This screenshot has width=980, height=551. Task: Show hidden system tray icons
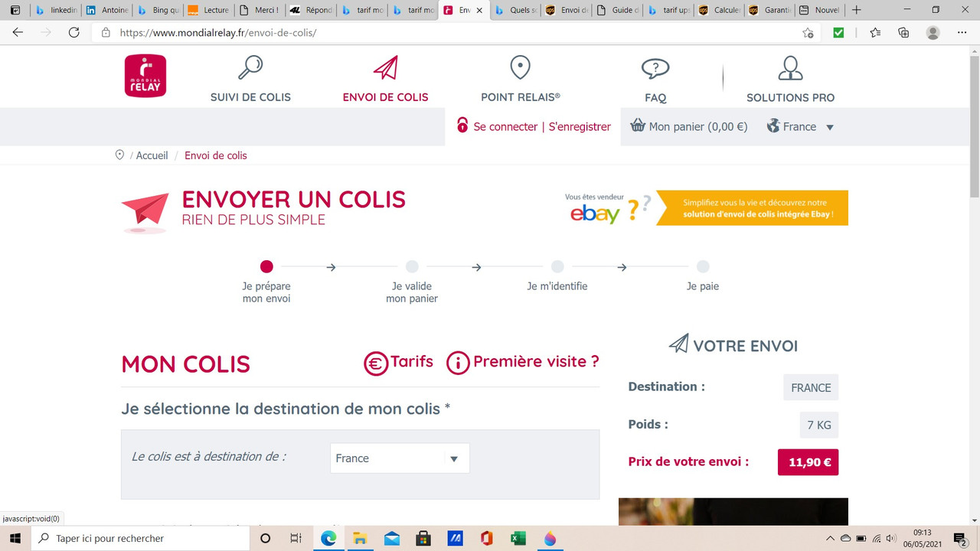(x=830, y=538)
